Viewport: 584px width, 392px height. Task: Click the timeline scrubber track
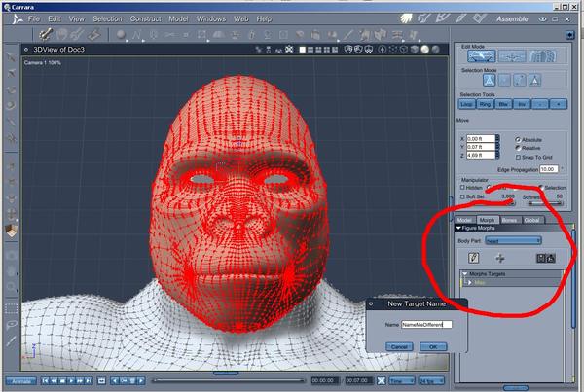click(229, 380)
